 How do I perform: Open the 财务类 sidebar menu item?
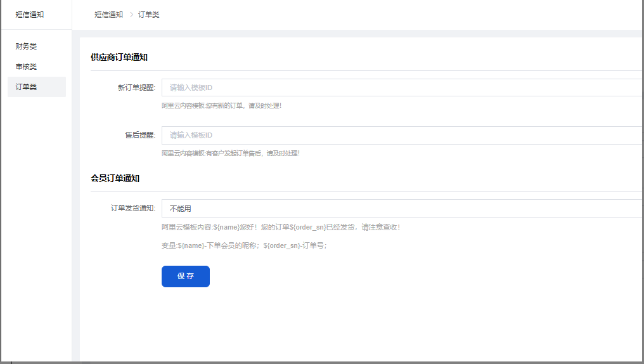pos(26,46)
